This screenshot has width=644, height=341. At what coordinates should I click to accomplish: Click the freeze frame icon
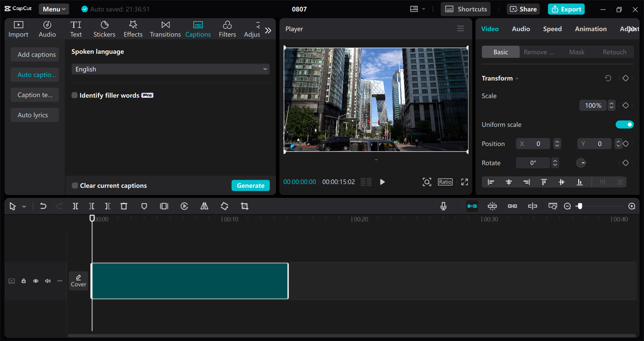coord(164,206)
